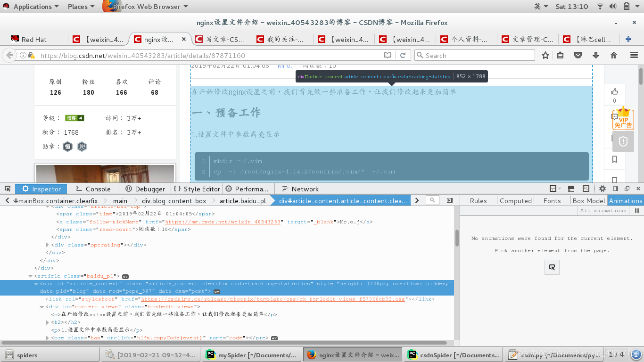This screenshot has height=362, width=644.
Task: Click the volume icon in system tray
Action: click(613, 6)
